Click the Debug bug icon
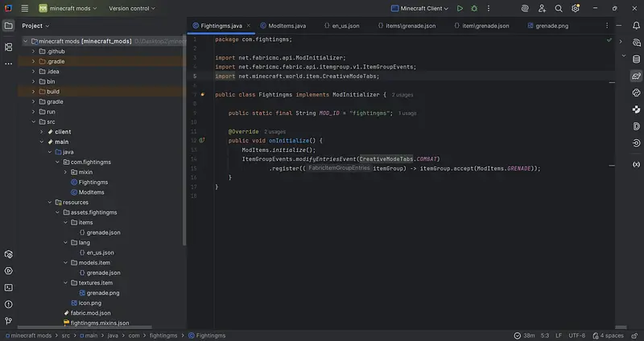 (x=475, y=8)
